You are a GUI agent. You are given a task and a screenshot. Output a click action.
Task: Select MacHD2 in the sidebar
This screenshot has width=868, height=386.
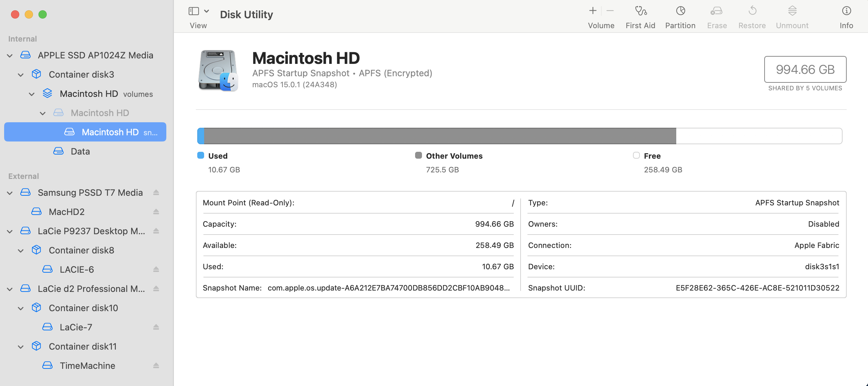click(66, 212)
